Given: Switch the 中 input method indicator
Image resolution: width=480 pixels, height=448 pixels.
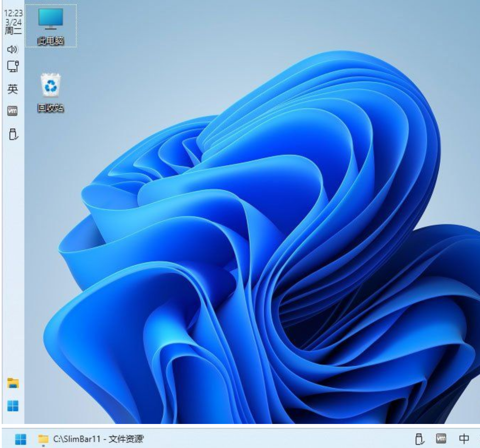Looking at the screenshot, I should pyautogui.click(x=464, y=439).
